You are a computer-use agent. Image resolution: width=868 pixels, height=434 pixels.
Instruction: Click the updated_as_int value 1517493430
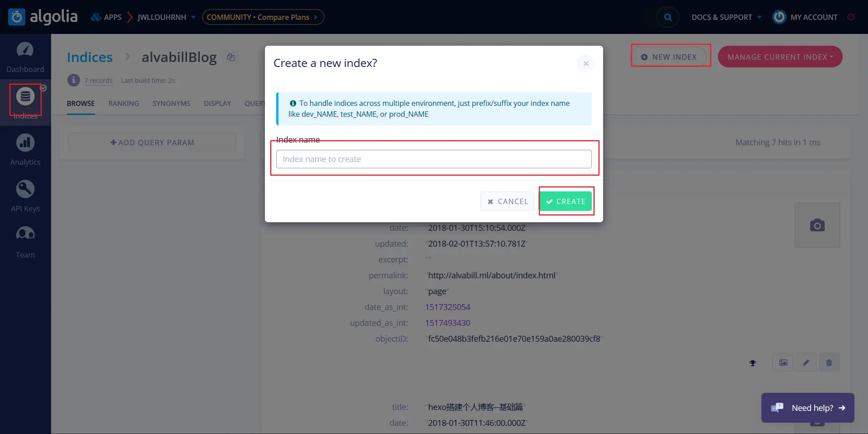(x=448, y=323)
